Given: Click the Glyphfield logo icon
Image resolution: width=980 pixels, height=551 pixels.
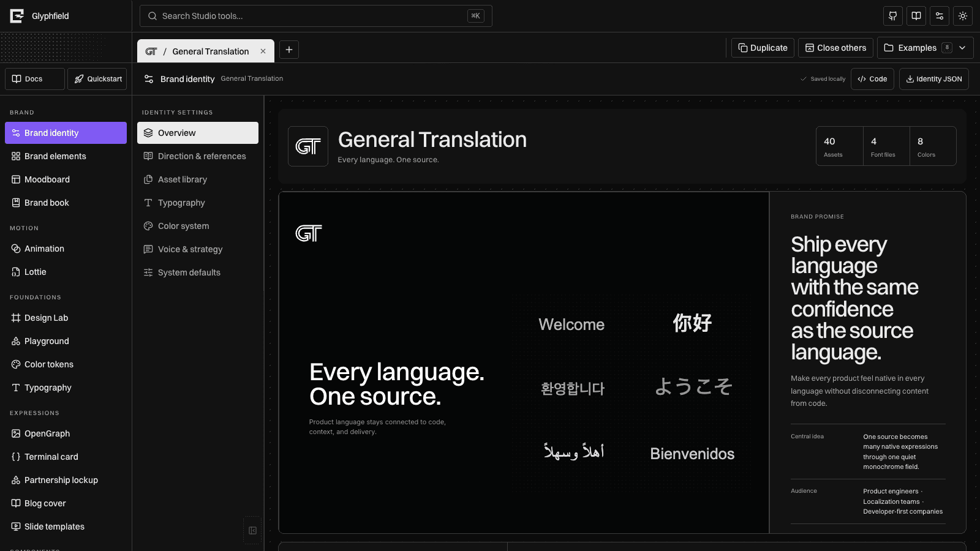Looking at the screenshot, I should [x=17, y=16].
